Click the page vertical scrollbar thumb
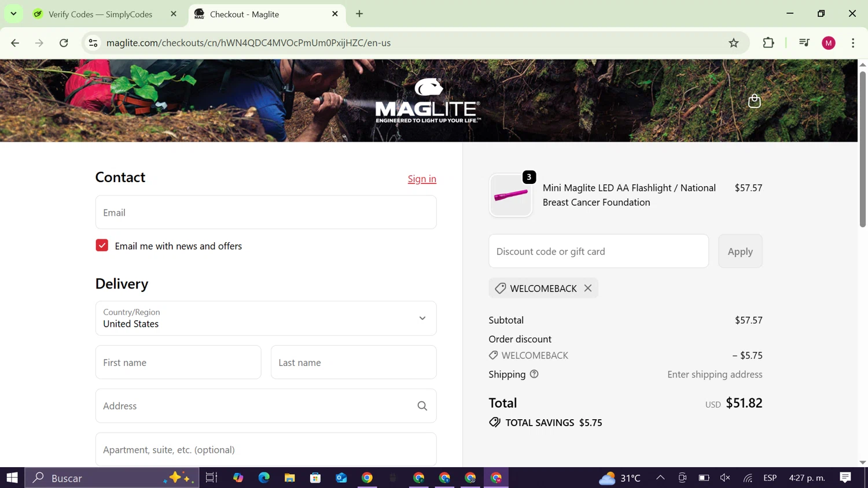Viewport: 868px width, 488px height. 862,149
